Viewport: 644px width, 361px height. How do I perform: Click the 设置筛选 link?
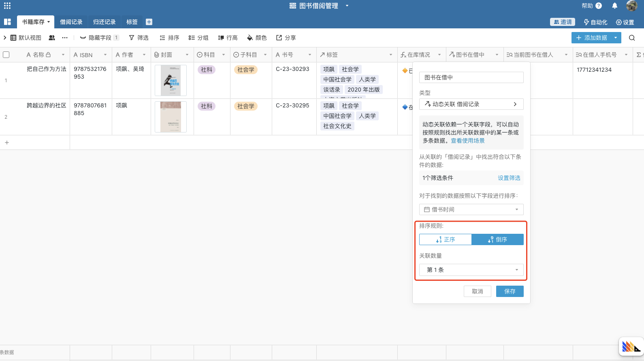(x=509, y=178)
